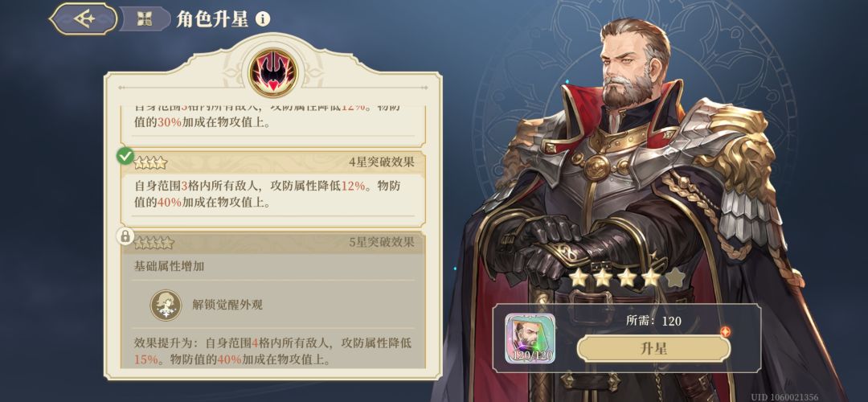Tap the red notification dot on 升星
The image size is (868, 402).
(725, 332)
